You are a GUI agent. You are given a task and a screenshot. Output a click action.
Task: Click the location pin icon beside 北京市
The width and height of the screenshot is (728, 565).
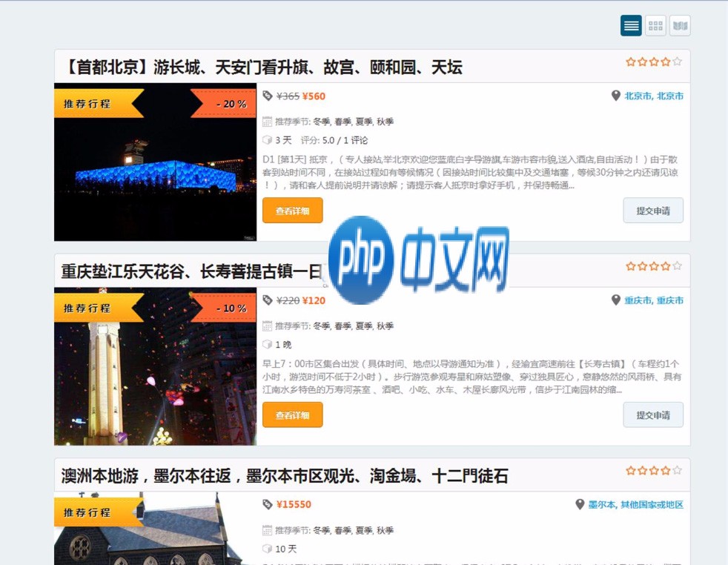pyautogui.click(x=615, y=96)
